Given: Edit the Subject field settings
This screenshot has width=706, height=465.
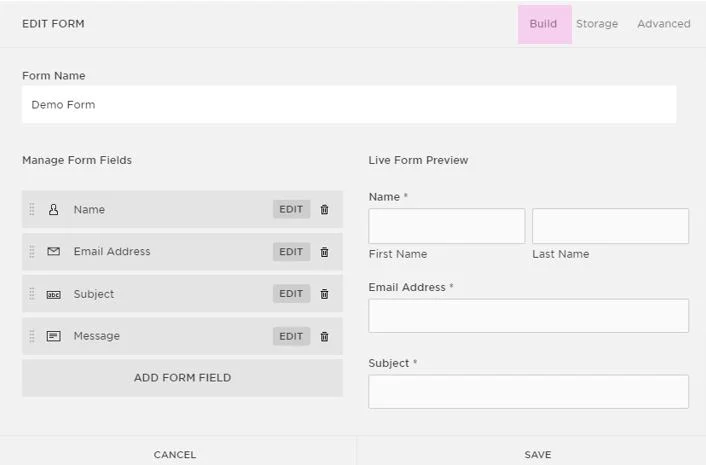Looking at the screenshot, I should click(x=291, y=293).
